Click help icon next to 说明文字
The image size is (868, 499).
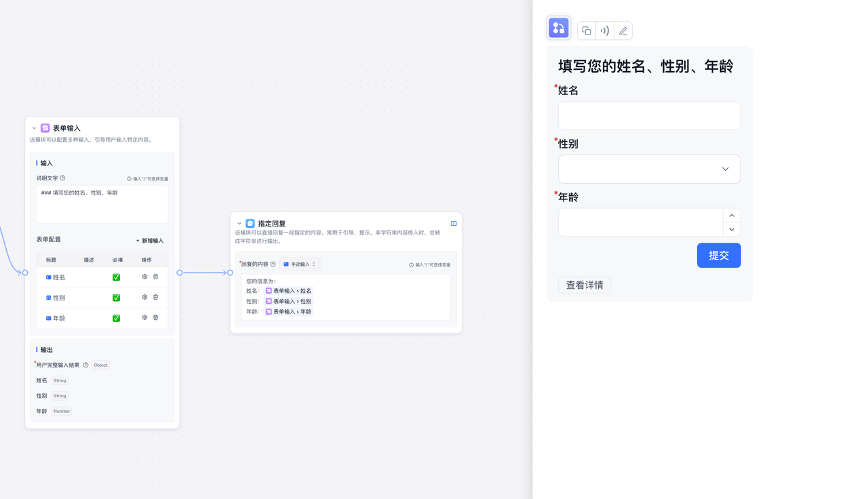tap(62, 178)
